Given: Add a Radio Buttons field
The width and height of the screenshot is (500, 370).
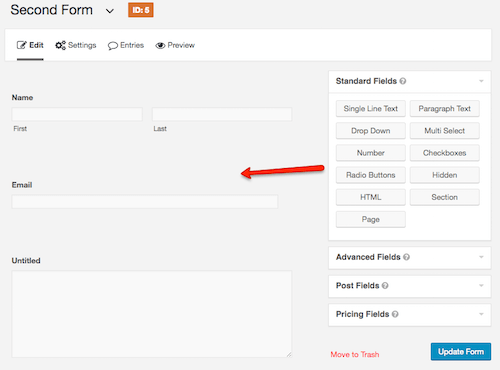Looking at the screenshot, I should (371, 175).
